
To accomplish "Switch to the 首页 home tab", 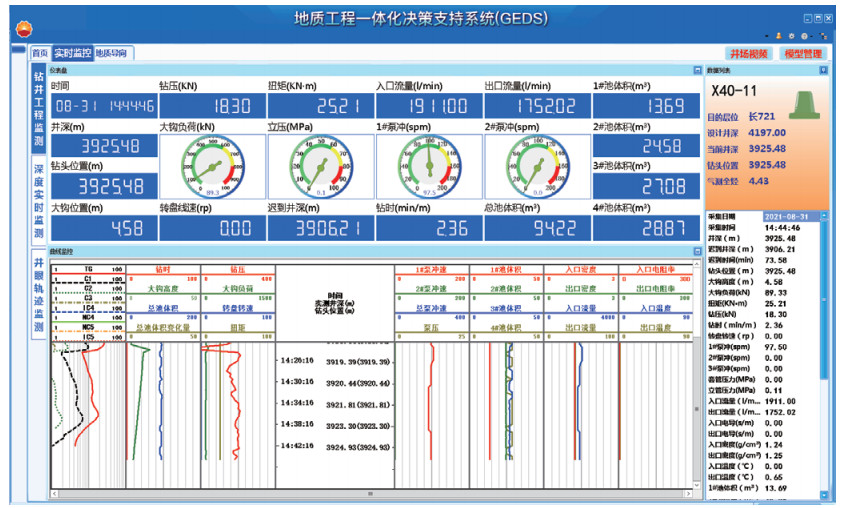I will tap(40, 52).
